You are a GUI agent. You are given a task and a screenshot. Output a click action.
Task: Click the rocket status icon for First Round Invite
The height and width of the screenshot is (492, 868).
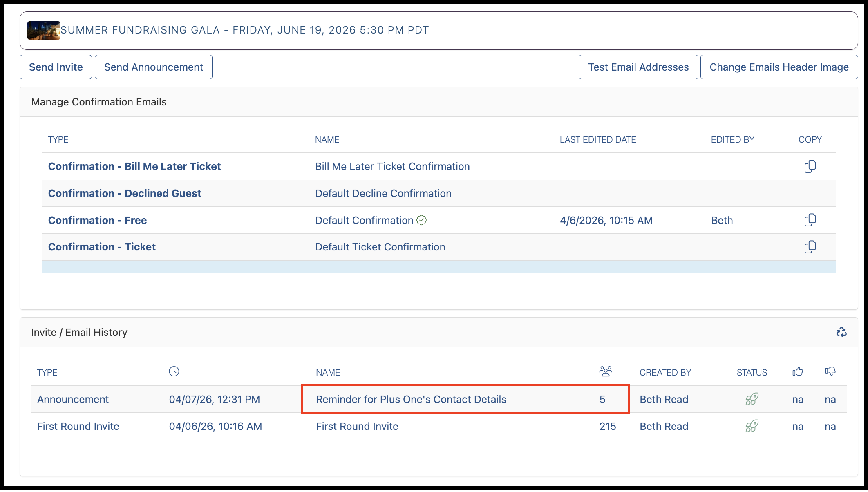(x=752, y=426)
